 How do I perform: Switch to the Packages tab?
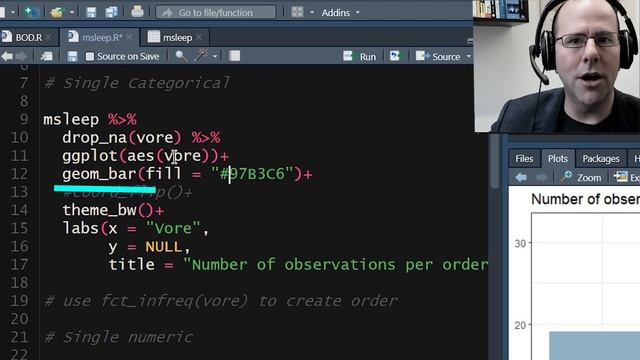click(x=601, y=158)
